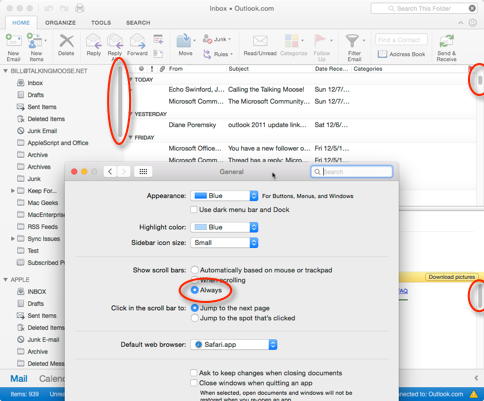Viewport: 484px width, 401px height.
Task: Delete the selected message with Delete icon
Action: coord(66,41)
